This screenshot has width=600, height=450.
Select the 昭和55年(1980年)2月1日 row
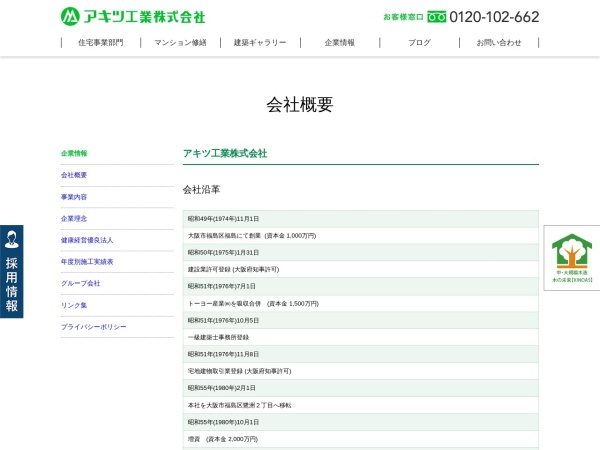[x=361, y=388]
